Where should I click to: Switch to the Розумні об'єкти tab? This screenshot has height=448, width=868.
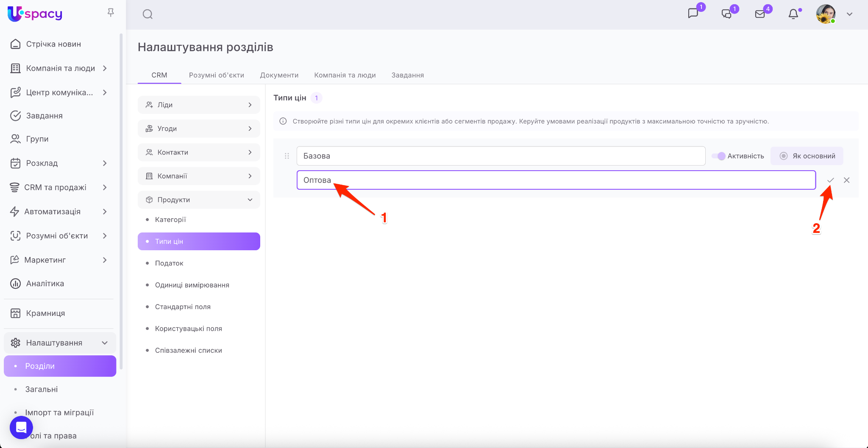[x=216, y=75]
